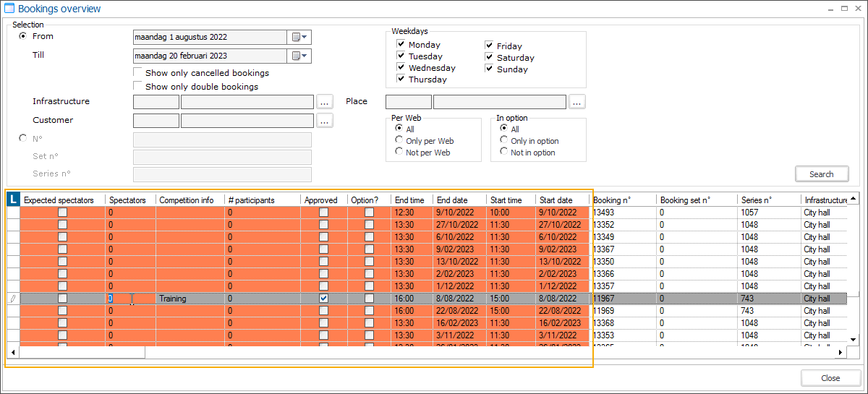Toggle Approved checkbox on booking 13493 row
Screen dimensions: 868x394
tap(324, 213)
